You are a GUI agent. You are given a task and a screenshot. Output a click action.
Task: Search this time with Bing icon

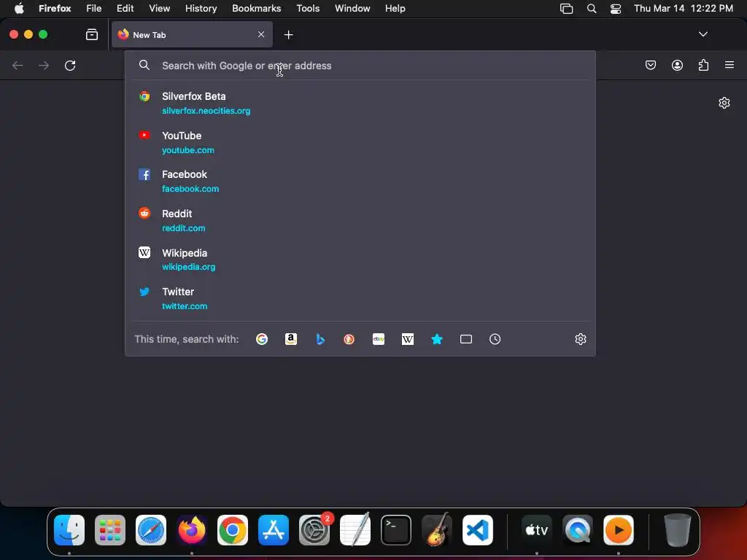(320, 339)
